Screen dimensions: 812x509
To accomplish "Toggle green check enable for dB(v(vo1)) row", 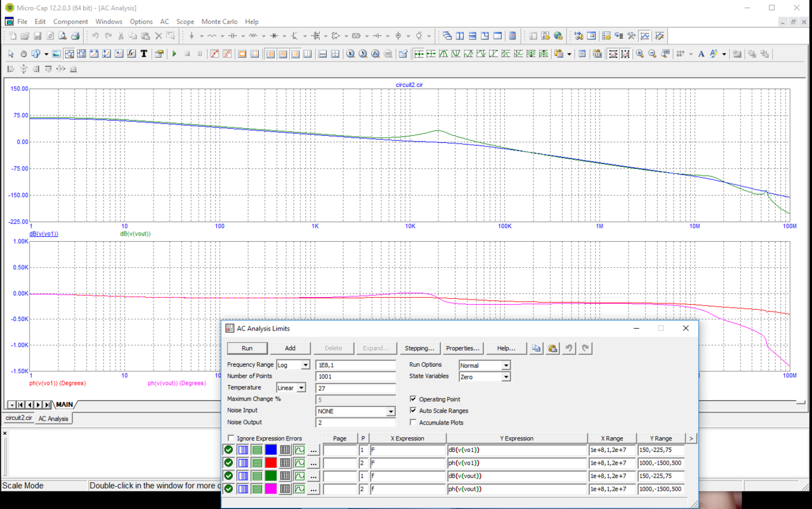I will (x=228, y=450).
